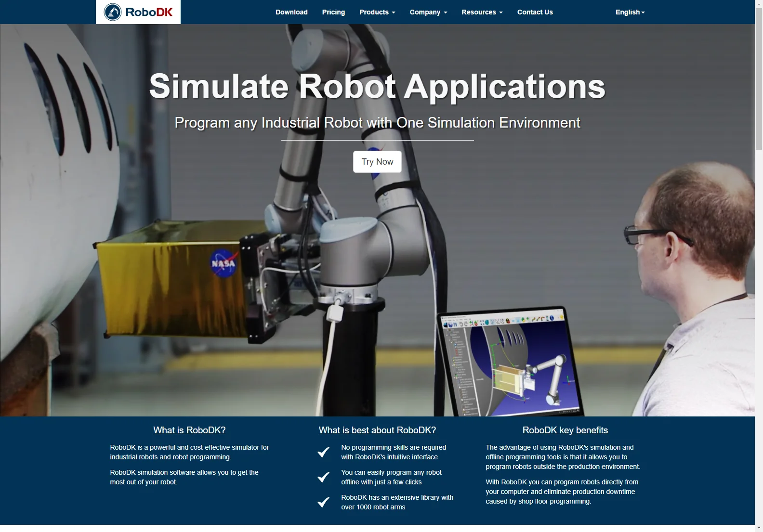Viewport: 763px width, 532px height.
Task: Open the RoboDK key benefits link
Action: (565, 430)
